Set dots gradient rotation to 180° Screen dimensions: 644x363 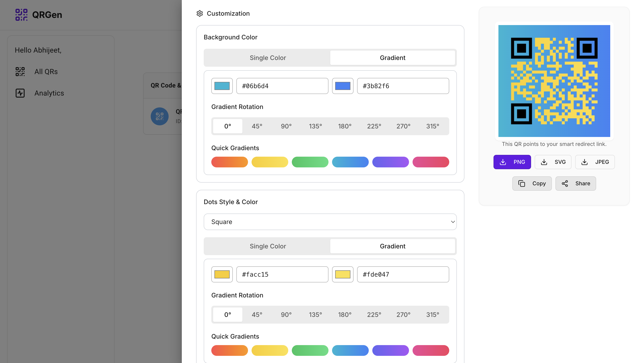pyautogui.click(x=345, y=314)
